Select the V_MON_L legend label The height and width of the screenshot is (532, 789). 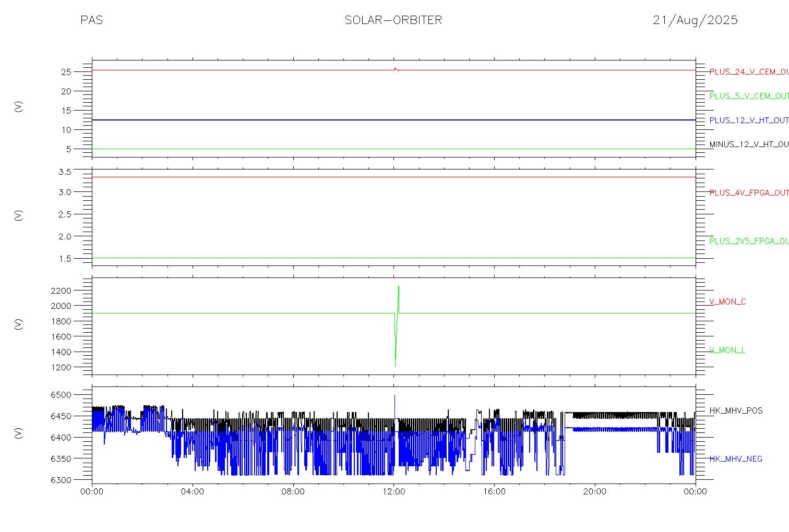point(727,350)
